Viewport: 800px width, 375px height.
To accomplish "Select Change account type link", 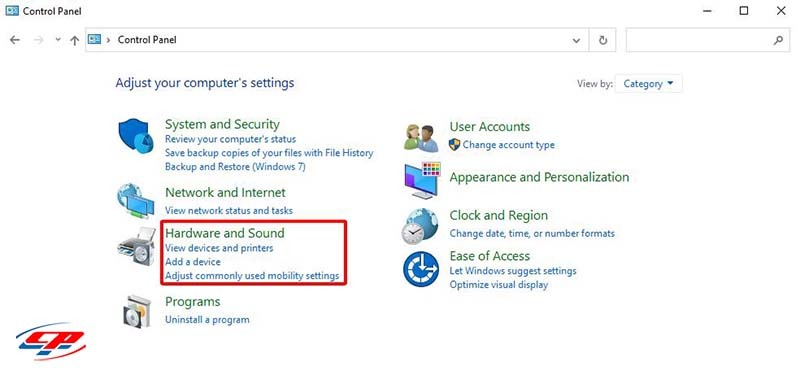I will point(509,145).
